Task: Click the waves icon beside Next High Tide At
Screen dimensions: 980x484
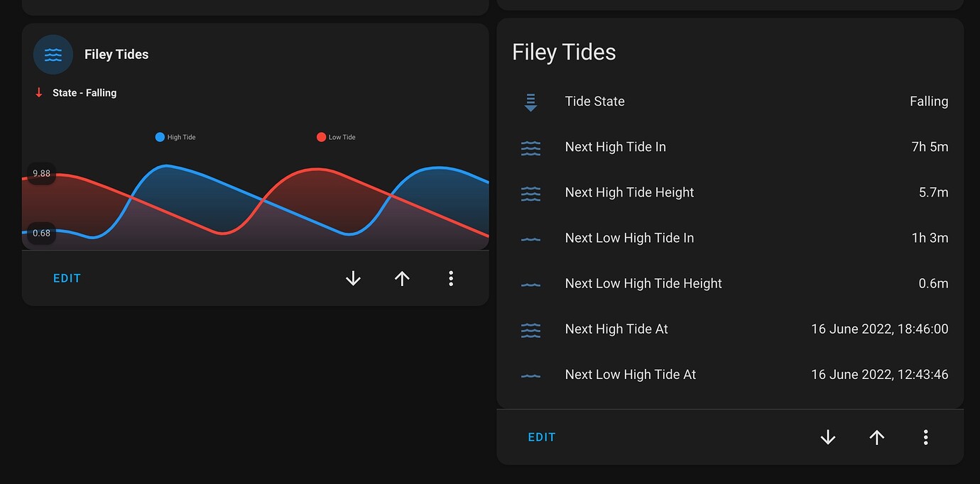Action: click(530, 329)
